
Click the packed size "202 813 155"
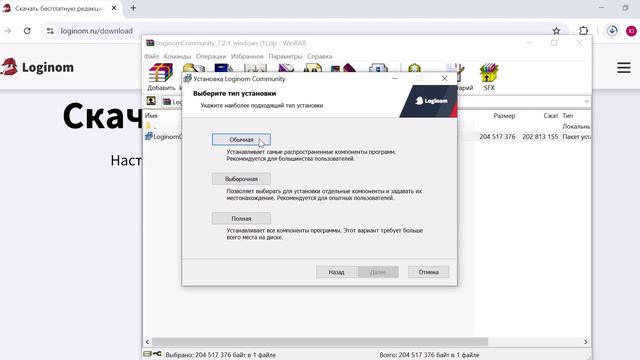[x=540, y=137]
